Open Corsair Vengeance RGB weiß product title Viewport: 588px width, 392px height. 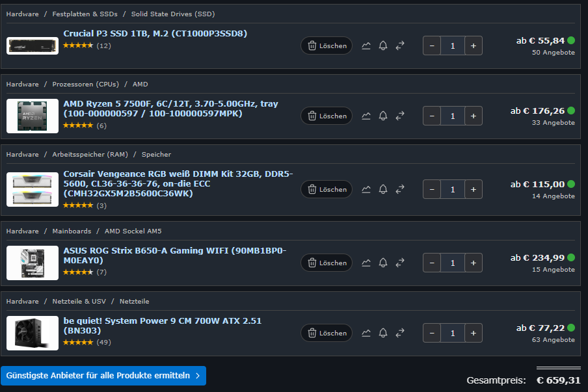point(178,183)
